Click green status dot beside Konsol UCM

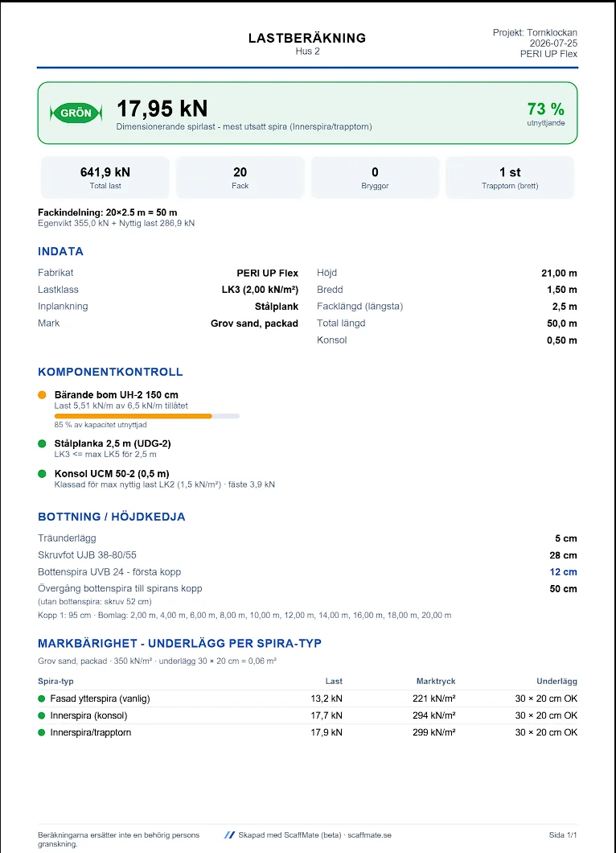tap(42, 473)
